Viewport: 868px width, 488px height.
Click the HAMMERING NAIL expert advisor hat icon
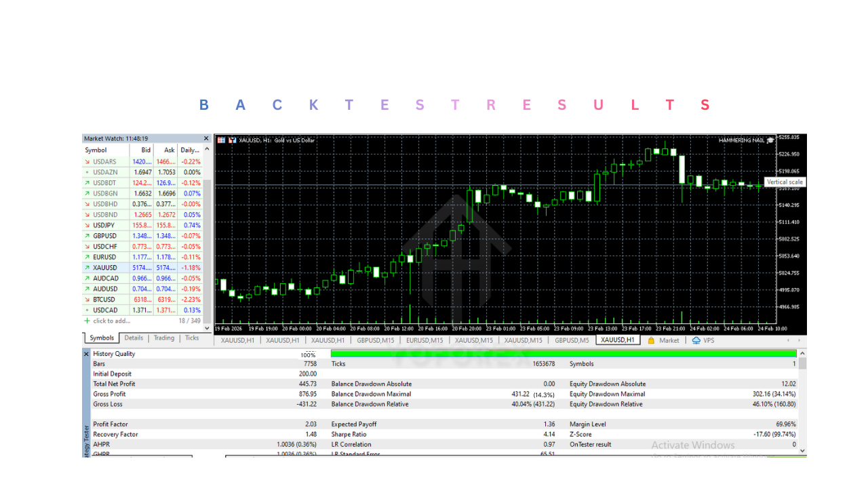(x=770, y=140)
